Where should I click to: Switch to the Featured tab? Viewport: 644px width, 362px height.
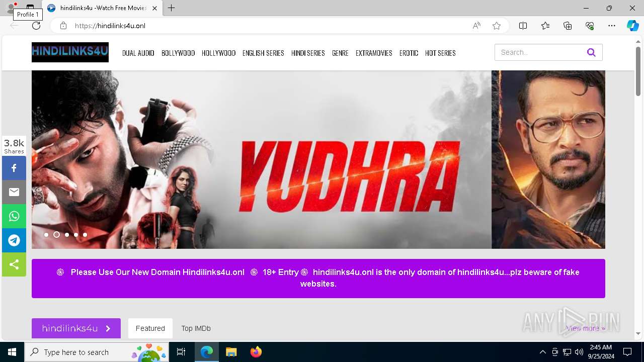(150, 328)
